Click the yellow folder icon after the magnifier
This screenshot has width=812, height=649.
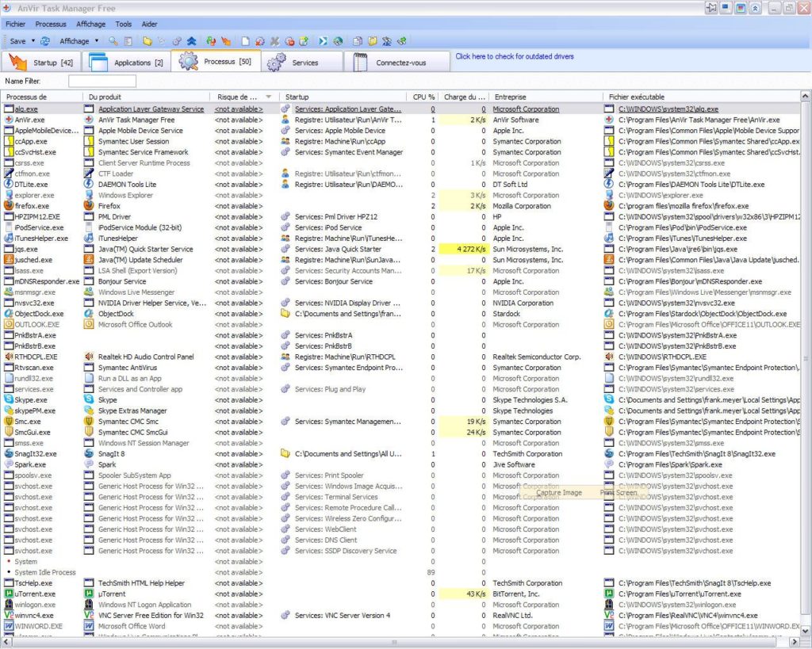[x=147, y=41]
